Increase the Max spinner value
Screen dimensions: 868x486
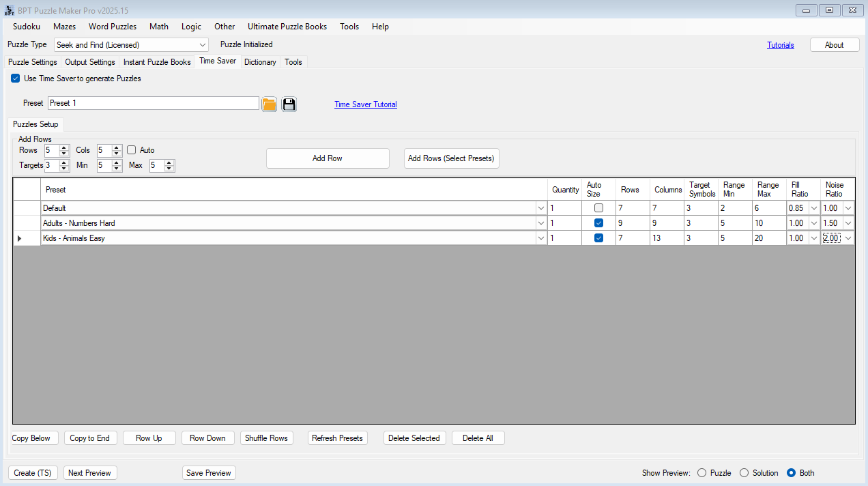[169, 162]
